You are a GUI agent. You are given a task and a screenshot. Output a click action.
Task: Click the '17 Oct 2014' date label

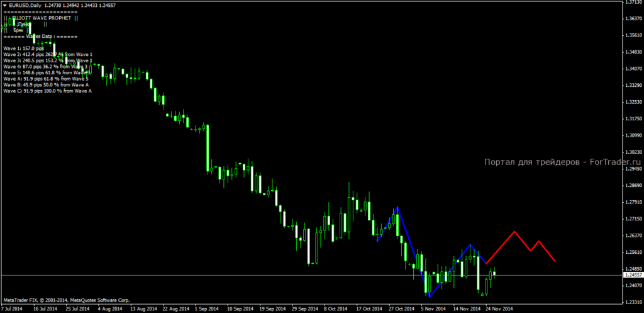tap(370, 309)
